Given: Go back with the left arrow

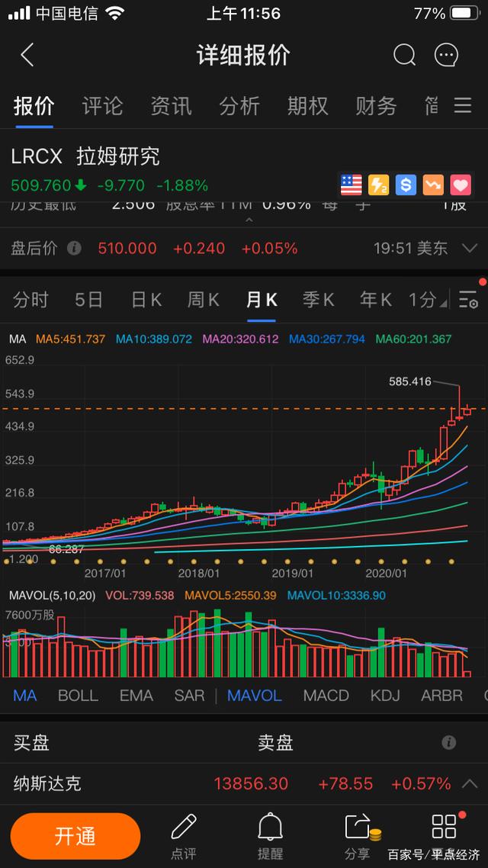Looking at the screenshot, I should click(x=27, y=55).
